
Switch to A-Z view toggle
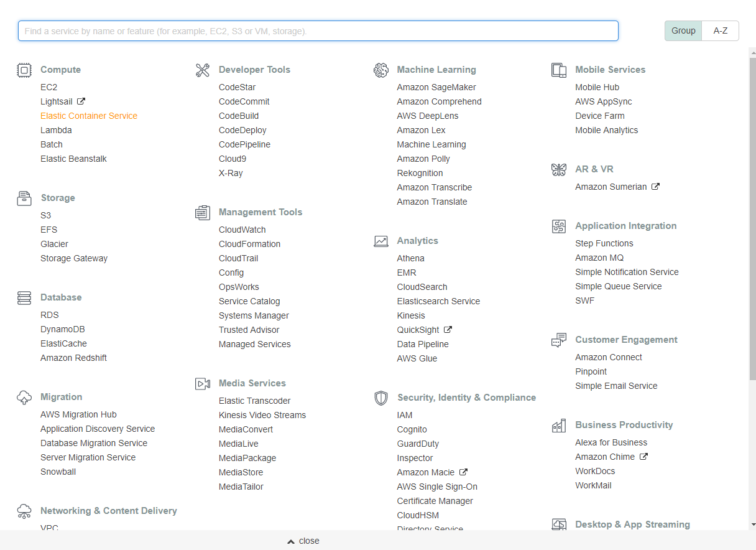pyautogui.click(x=720, y=30)
